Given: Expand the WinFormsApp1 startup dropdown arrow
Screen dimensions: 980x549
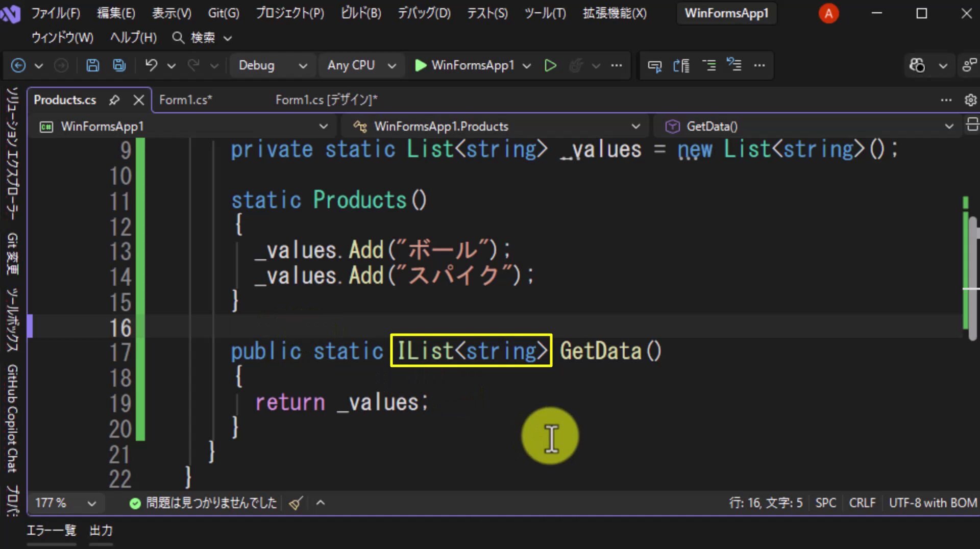Looking at the screenshot, I should [527, 66].
